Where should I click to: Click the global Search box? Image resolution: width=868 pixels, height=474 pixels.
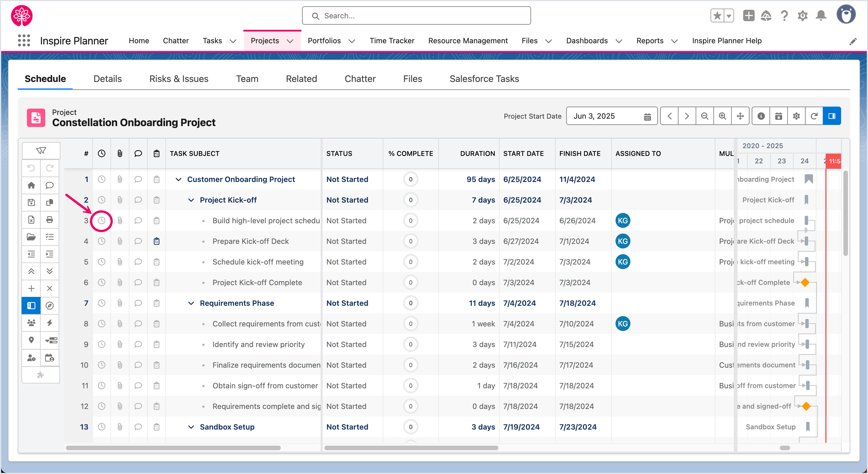[416, 15]
